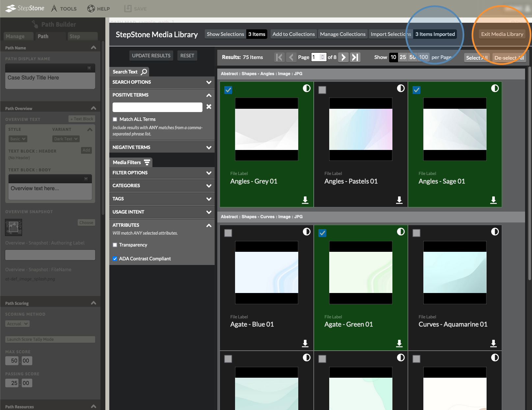Click Import Selections button
This screenshot has height=410, width=532.
click(391, 34)
